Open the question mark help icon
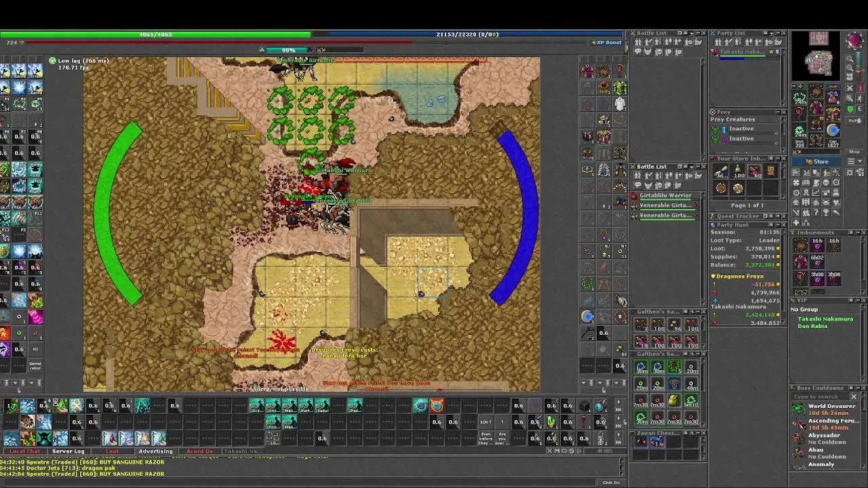Viewport: 868px width, 488px height. [815, 212]
